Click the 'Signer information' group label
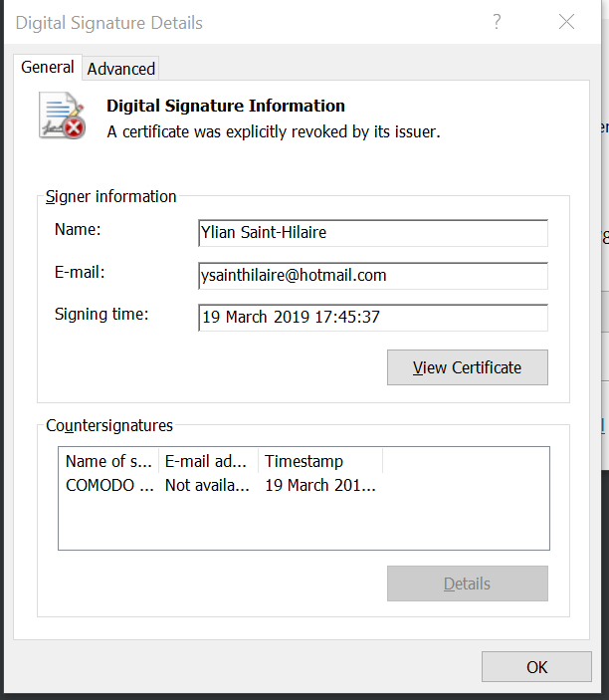The height and width of the screenshot is (700, 609). (111, 197)
